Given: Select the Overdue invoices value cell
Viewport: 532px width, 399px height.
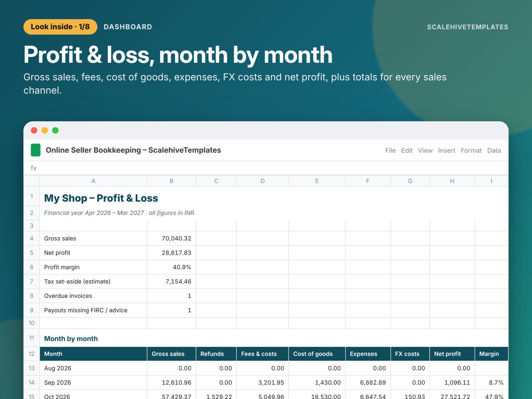Looking at the screenshot, I should click(x=171, y=296).
